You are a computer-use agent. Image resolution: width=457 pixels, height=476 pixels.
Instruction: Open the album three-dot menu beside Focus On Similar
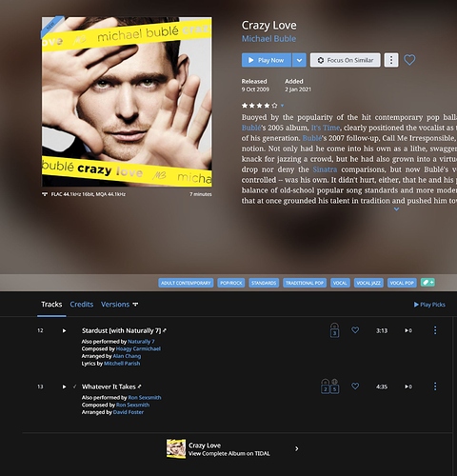(391, 60)
